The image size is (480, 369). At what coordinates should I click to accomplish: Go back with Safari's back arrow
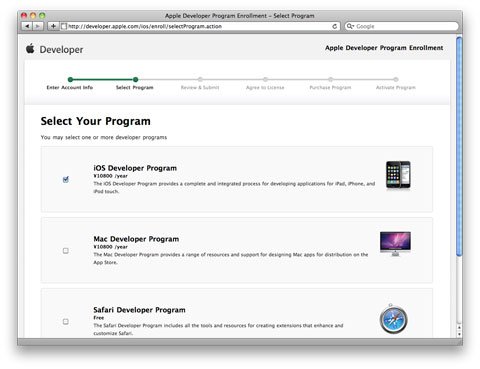pyautogui.click(x=27, y=26)
